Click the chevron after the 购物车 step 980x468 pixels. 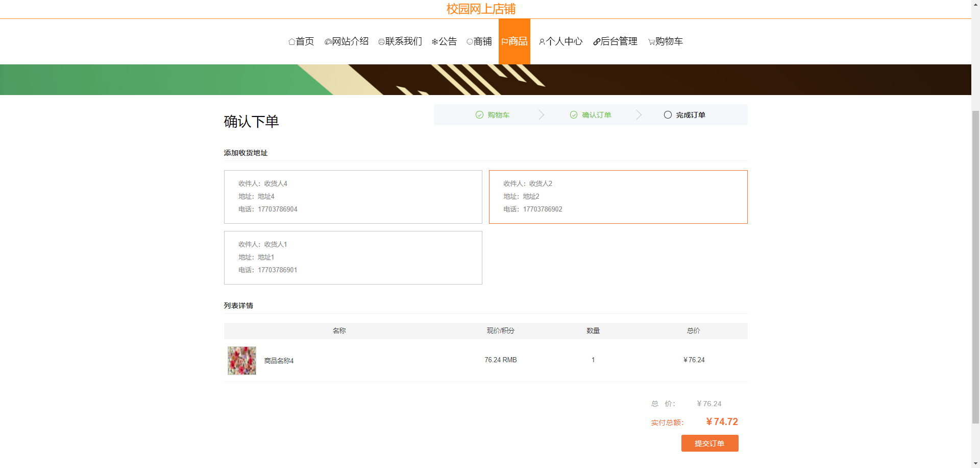542,115
